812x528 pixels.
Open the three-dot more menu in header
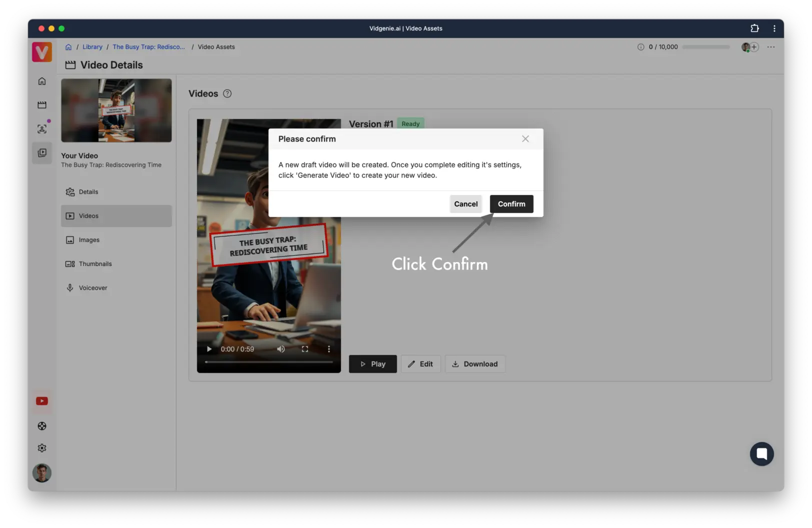coord(771,47)
